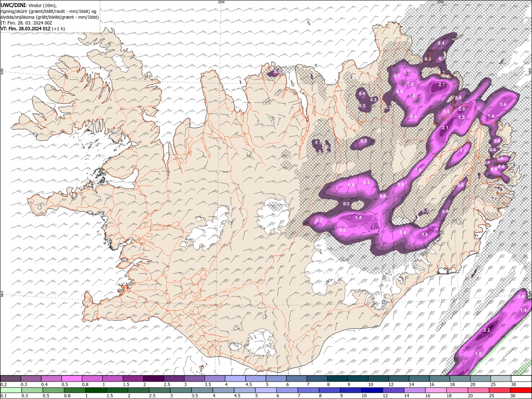
Task: Click the '0.2' label under the snow scale
Action: click(3, 384)
